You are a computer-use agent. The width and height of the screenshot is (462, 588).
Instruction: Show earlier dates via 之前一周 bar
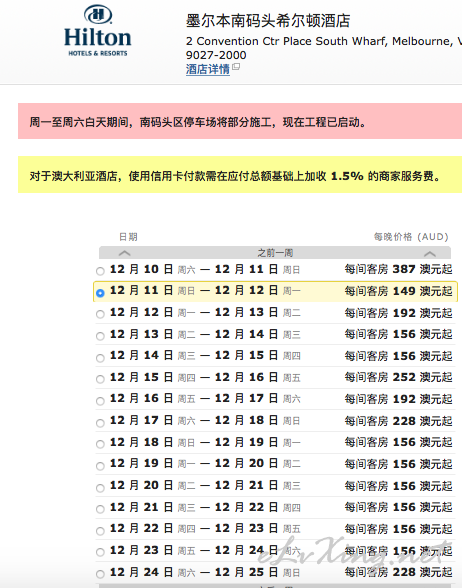(275, 253)
